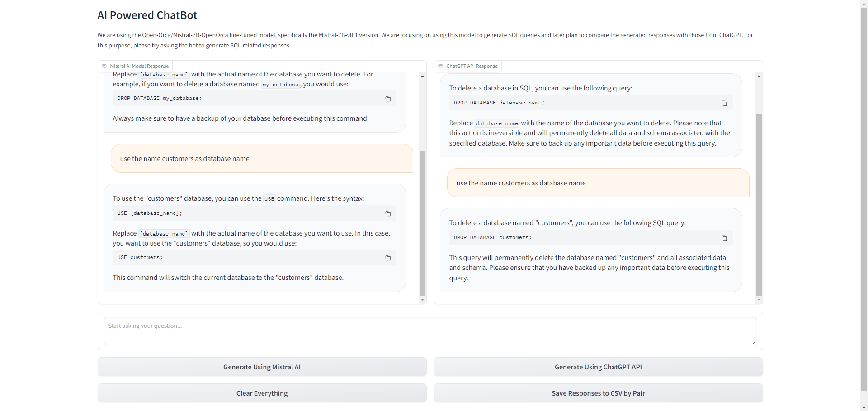
Task: Click the 'Mistral AI Model Response' label
Action: click(139, 66)
